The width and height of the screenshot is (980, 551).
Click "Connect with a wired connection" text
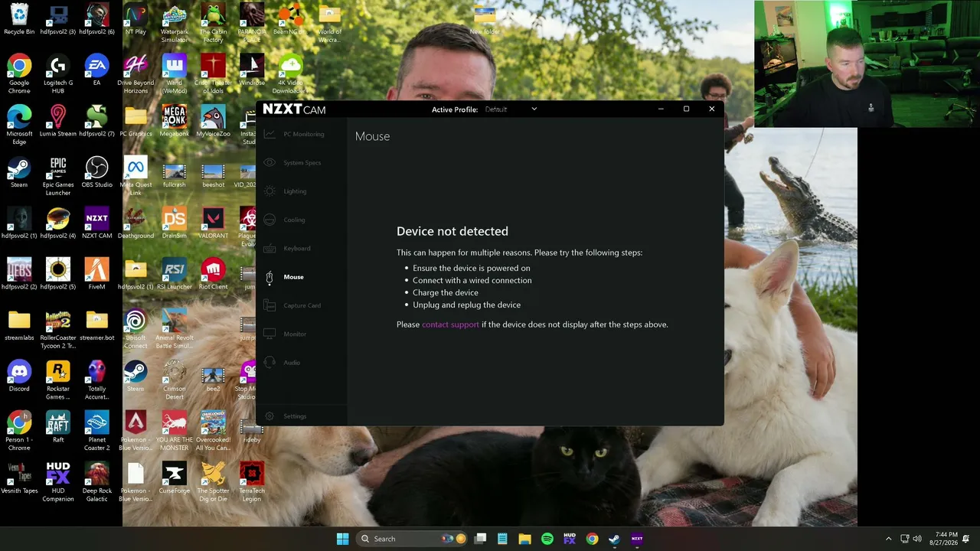(472, 280)
